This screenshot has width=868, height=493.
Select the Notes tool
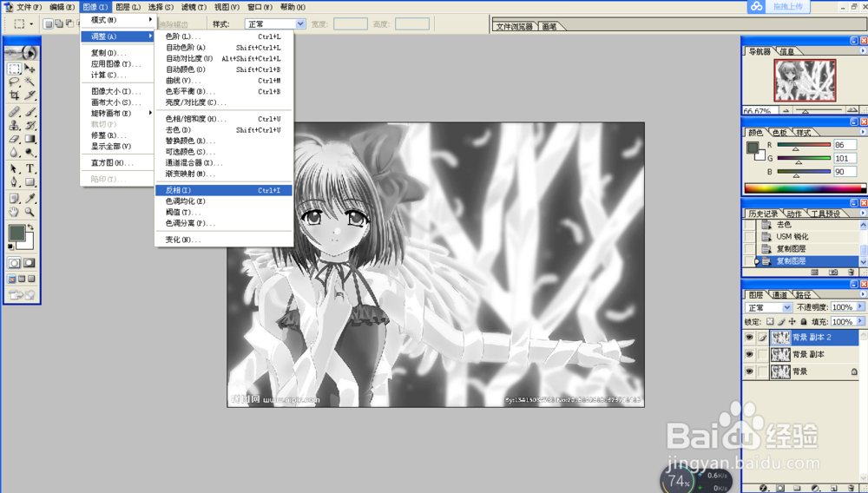15,198
